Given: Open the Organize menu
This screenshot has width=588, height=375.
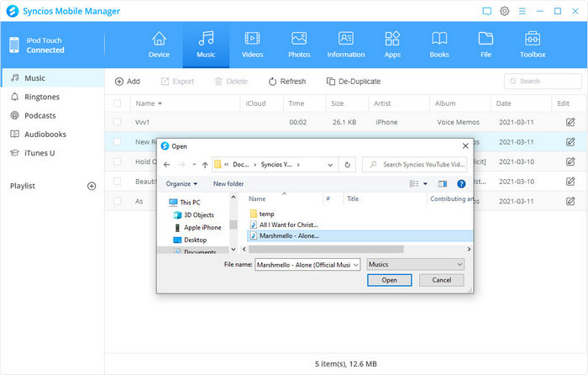Looking at the screenshot, I should tap(181, 184).
